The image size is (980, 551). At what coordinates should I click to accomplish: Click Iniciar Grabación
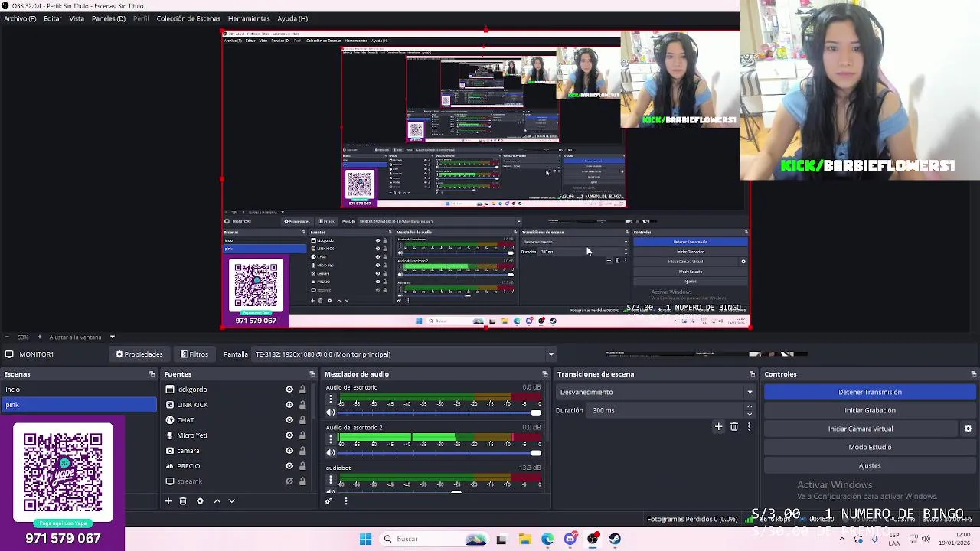pos(870,410)
